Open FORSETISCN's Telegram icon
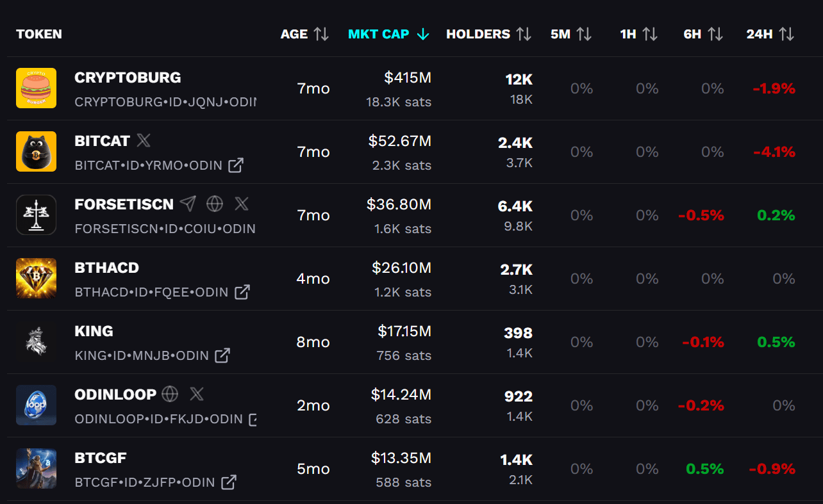The image size is (823, 504). (188, 204)
